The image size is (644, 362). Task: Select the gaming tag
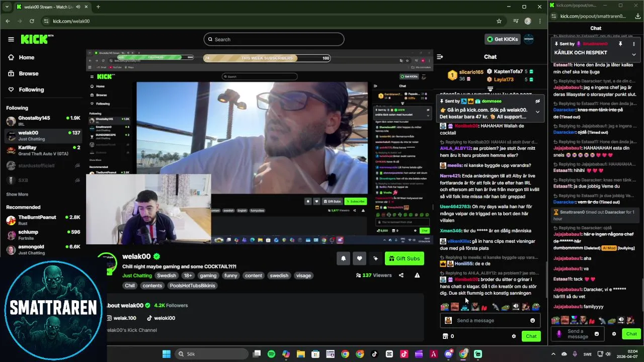208,276
